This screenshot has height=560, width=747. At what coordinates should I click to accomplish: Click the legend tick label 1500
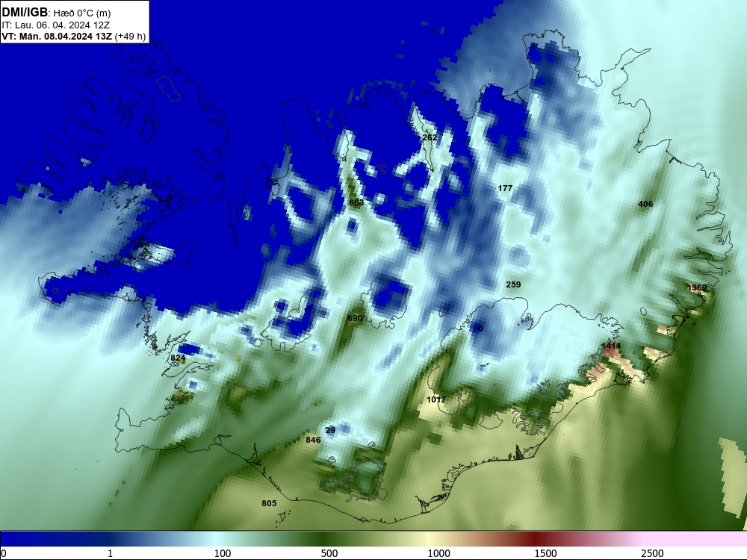545,553
